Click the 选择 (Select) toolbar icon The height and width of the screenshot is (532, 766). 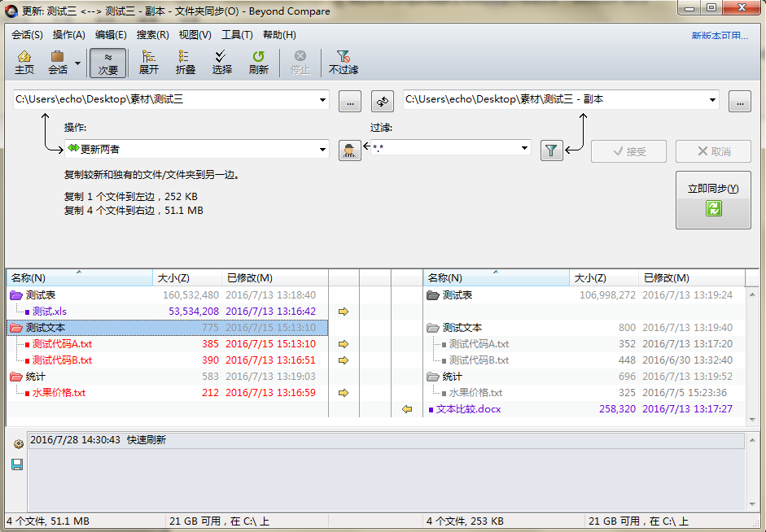pos(221,62)
